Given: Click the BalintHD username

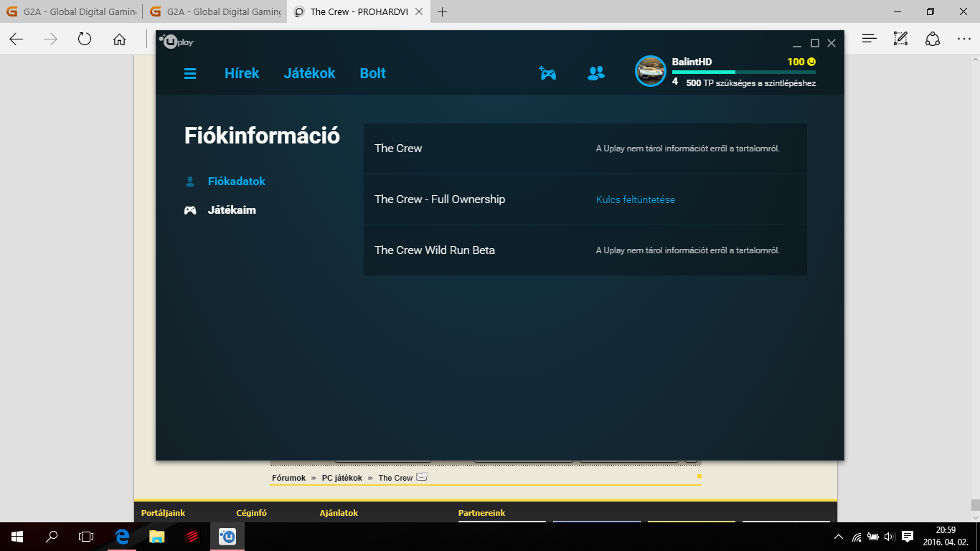Looking at the screenshot, I should (x=692, y=62).
